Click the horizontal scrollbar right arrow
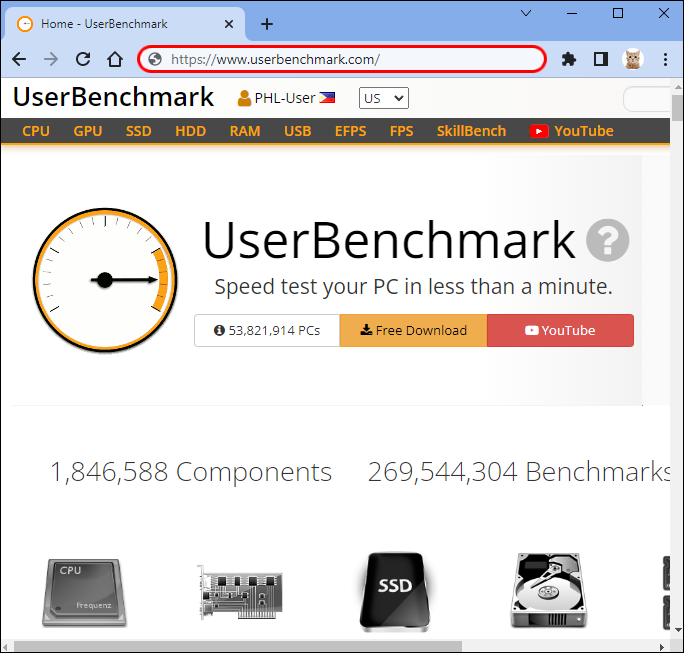The width and height of the screenshot is (684, 653). click(x=662, y=646)
